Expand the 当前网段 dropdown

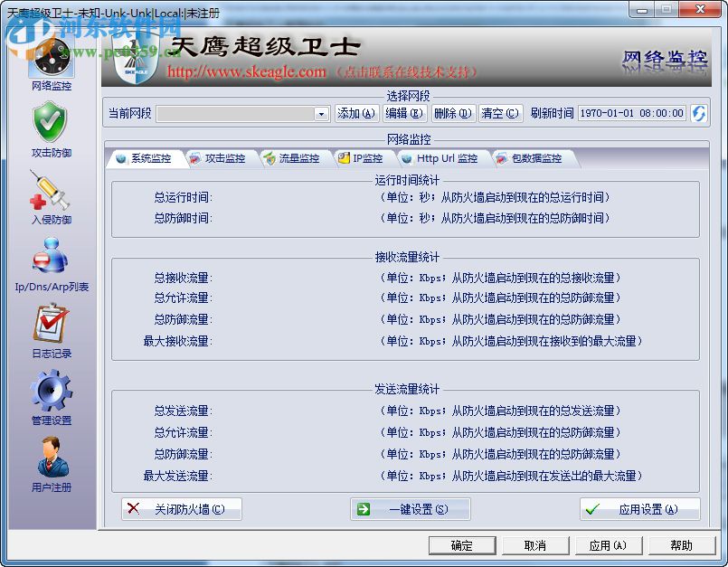click(x=321, y=114)
